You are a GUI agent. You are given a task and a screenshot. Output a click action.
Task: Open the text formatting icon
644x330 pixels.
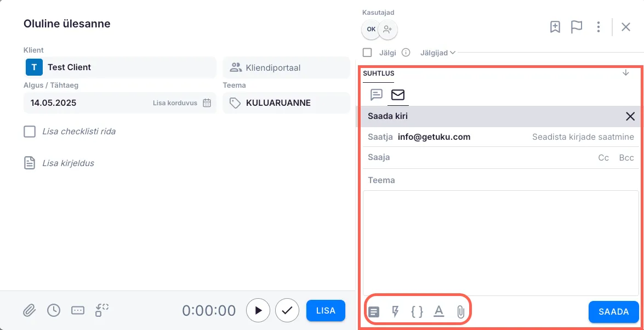(438, 312)
